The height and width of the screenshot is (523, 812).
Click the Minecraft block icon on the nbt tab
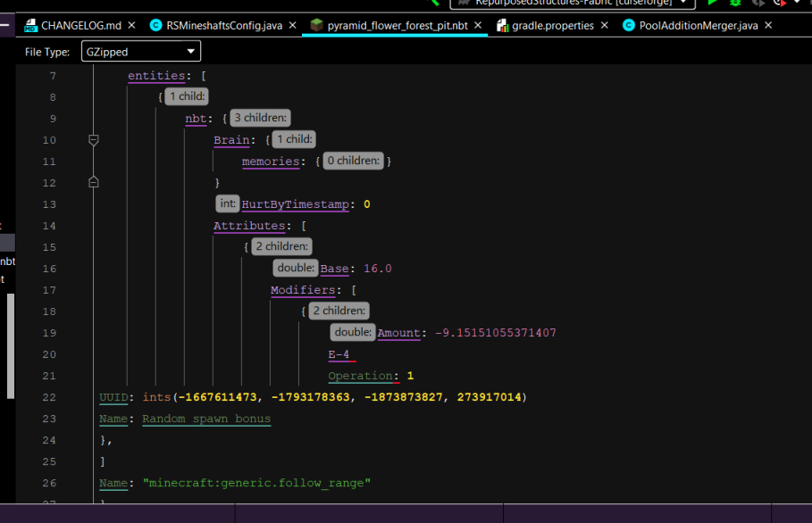tap(316, 26)
